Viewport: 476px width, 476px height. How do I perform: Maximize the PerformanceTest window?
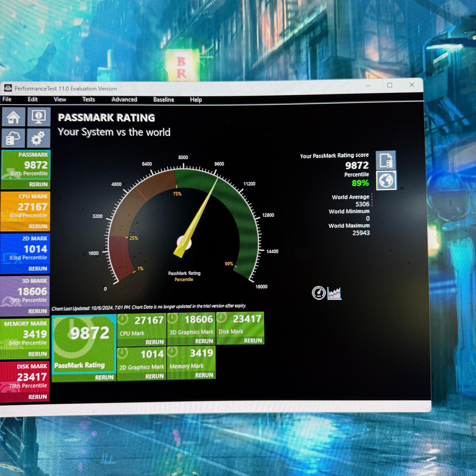[390, 85]
